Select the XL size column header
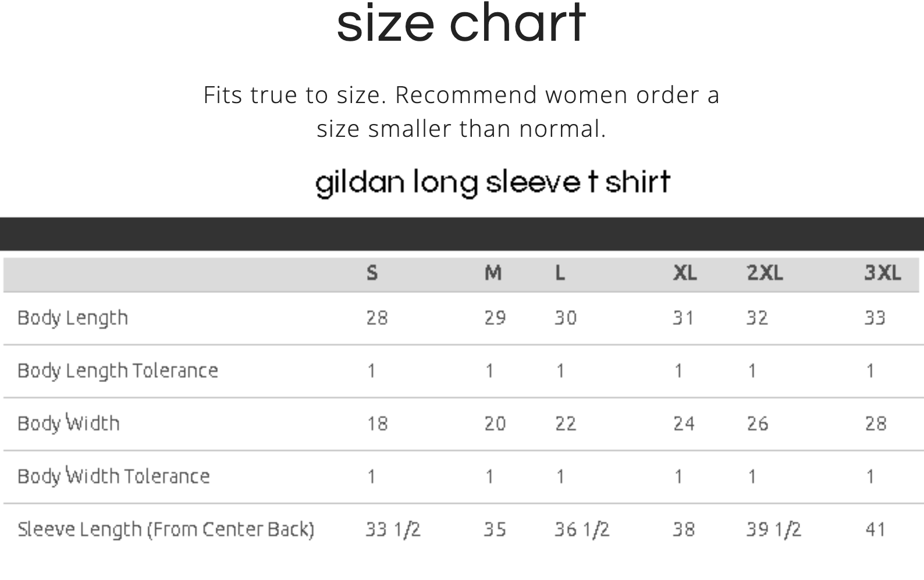Viewport: 924px width, 580px height. [x=685, y=273]
